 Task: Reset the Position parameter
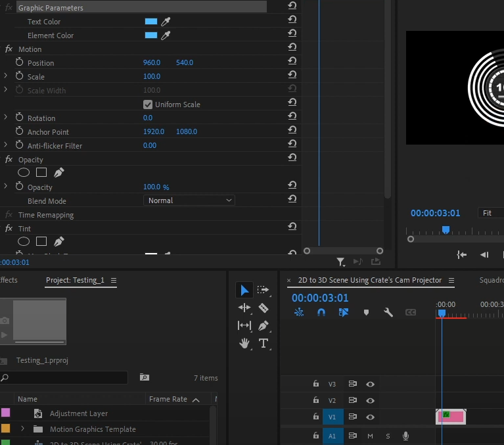coord(292,62)
